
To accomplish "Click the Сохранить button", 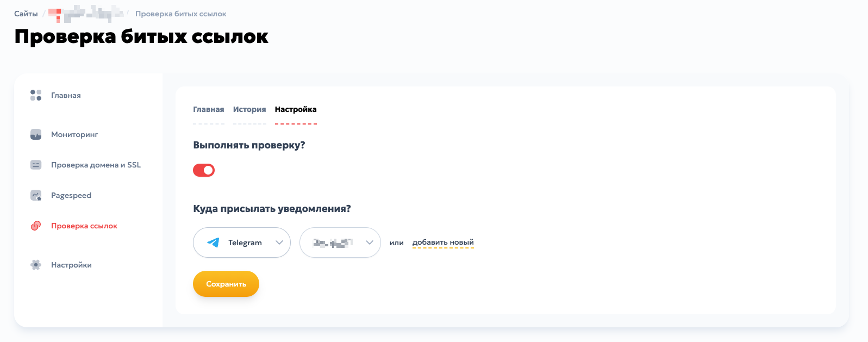I will 226,284.
